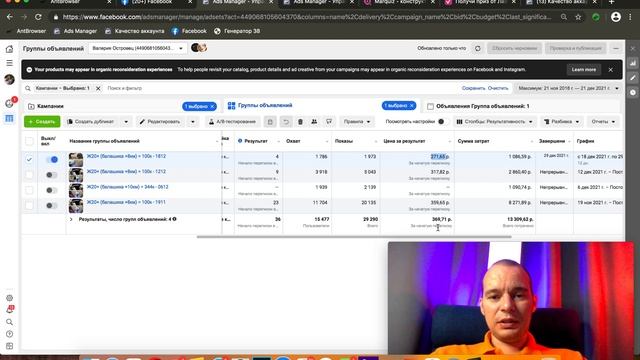Expand the Результаты summary row chevron
Viewport: 640px width, 360px height.
coord(71,220)
